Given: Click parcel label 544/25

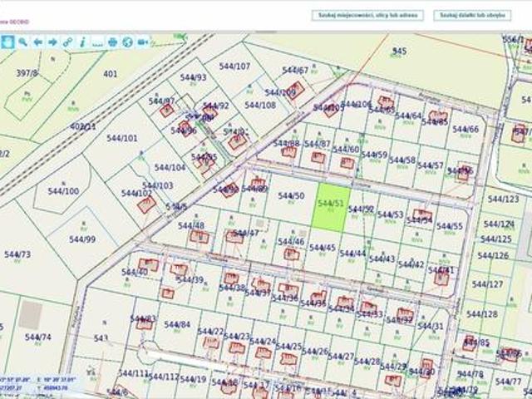Looking at the screenshot, I should [x=288, y=347].
